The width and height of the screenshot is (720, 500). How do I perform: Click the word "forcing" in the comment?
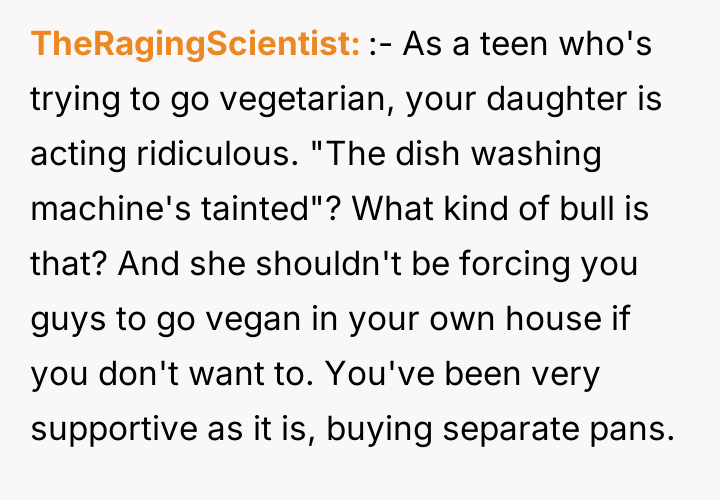(x=524, y=265)
